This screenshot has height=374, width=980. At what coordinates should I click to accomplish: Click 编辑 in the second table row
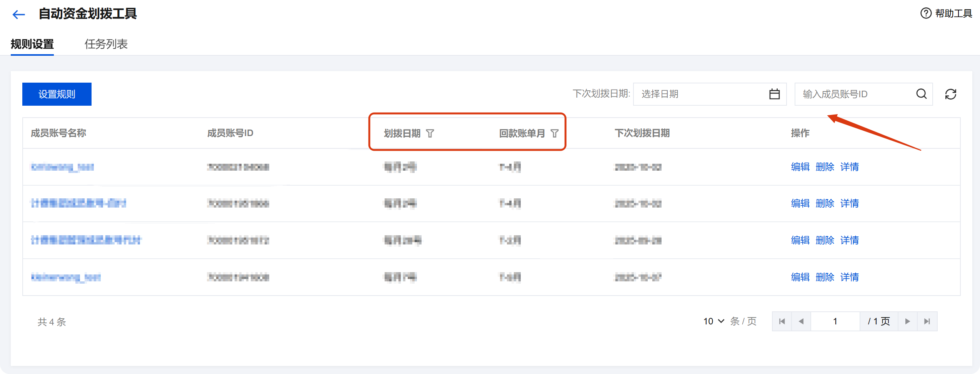pyautogui.click(x=800, y=203)
